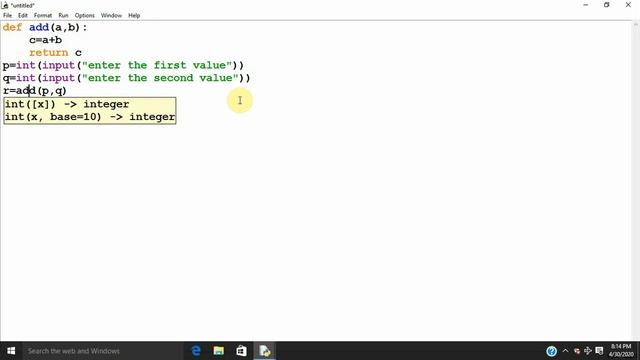Click the Windows Start button
640x360 pixels.
(11, 351)
